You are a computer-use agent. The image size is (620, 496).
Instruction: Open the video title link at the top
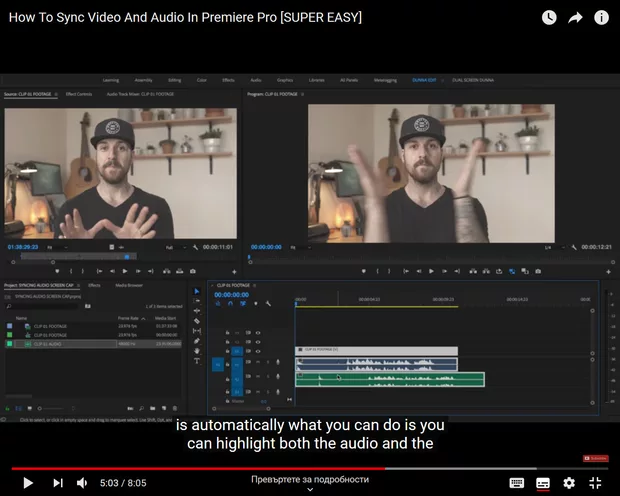(x=185, y=17)
